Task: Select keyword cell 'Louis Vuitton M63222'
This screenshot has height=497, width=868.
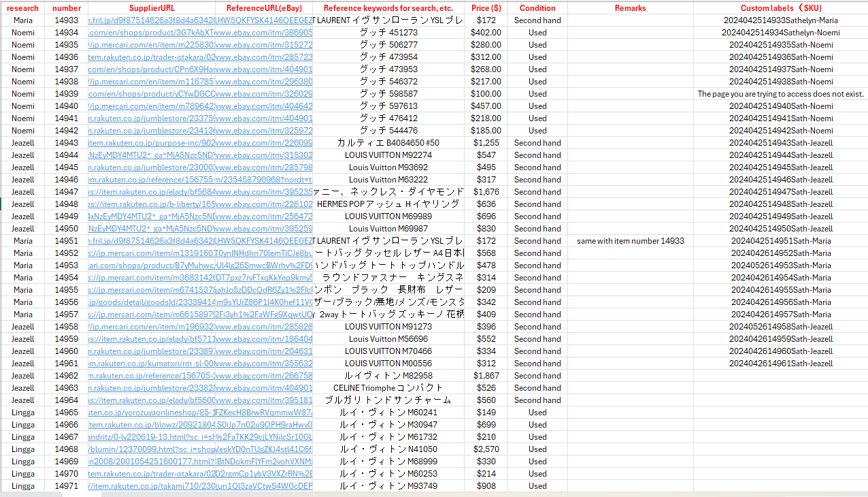Action: [x=388, y=180]
